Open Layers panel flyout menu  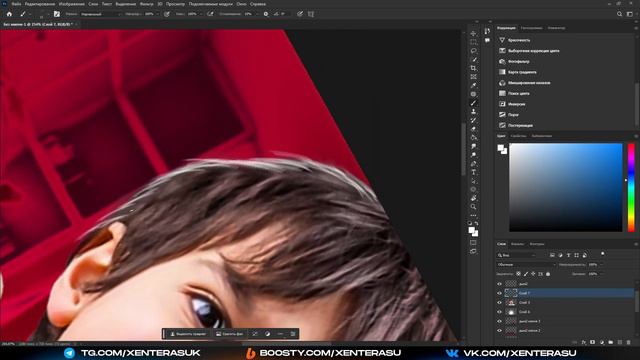(x=636, y=244)
